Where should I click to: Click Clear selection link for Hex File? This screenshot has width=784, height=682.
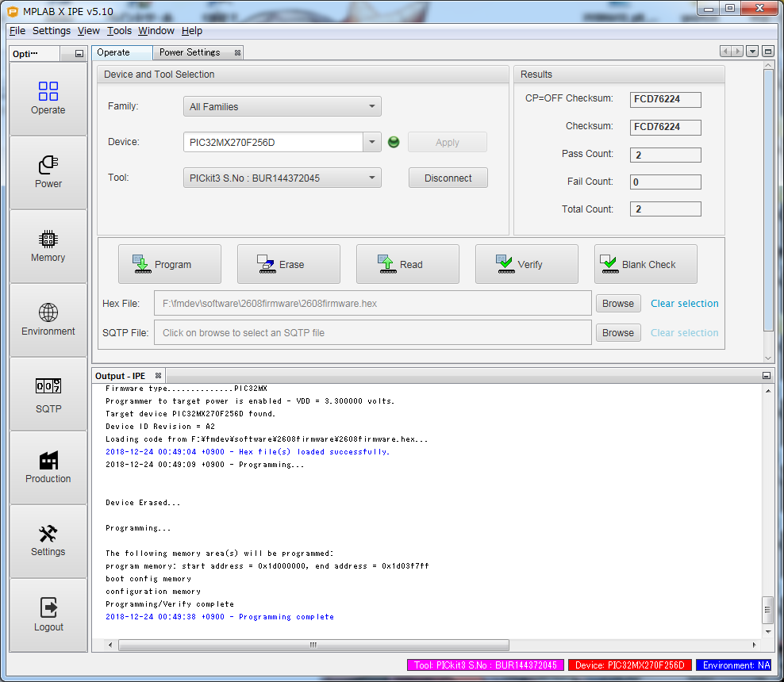684,303
